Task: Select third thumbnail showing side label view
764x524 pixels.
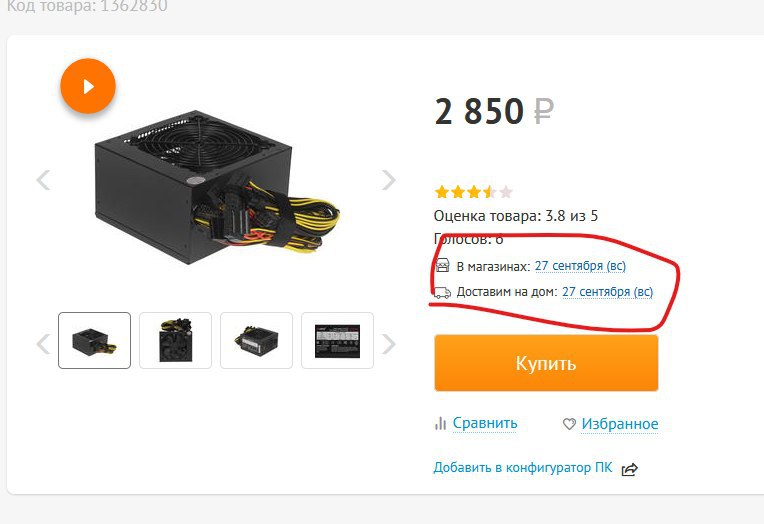Action: click(256, 340)
